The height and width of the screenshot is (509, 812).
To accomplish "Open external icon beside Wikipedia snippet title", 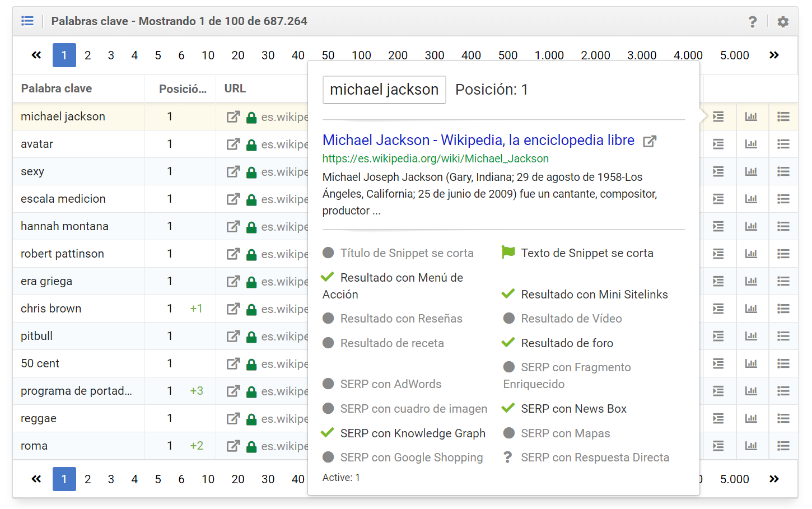I will coord(650,141).
